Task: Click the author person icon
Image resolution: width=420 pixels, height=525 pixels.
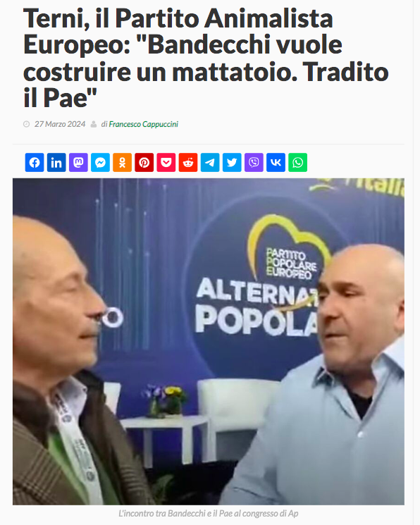Action: [94, 124]
